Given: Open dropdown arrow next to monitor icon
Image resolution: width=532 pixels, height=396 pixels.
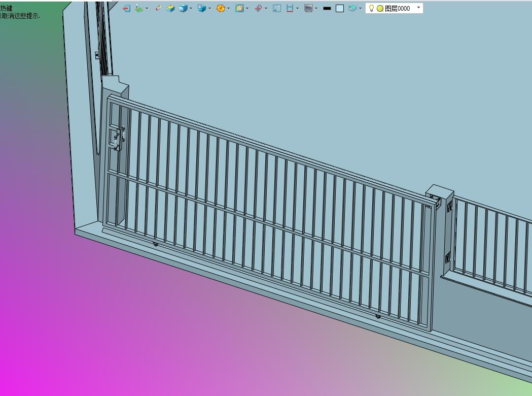Looking at the screenshot, I should click(x=316, y=9).
